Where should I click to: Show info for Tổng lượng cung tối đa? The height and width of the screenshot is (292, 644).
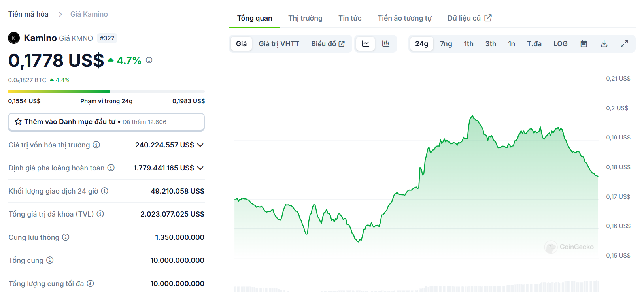(x=91, y=284)
